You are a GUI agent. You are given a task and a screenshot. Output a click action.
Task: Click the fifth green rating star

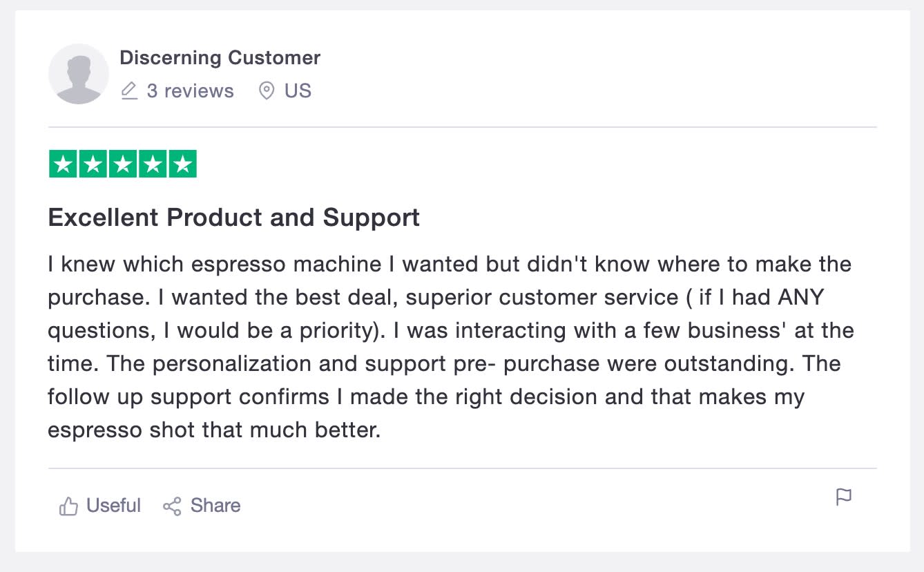click(x=182, y=164)
